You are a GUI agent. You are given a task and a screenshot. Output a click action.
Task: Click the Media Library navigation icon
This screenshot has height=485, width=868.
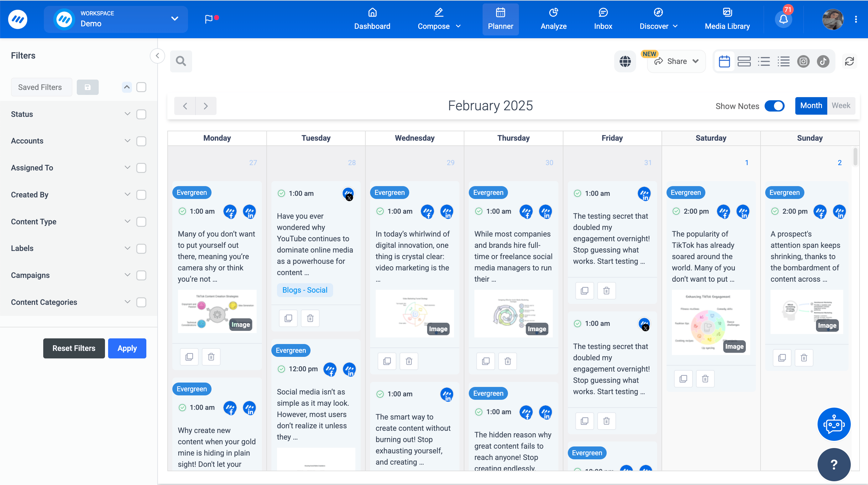pos(727,13)
